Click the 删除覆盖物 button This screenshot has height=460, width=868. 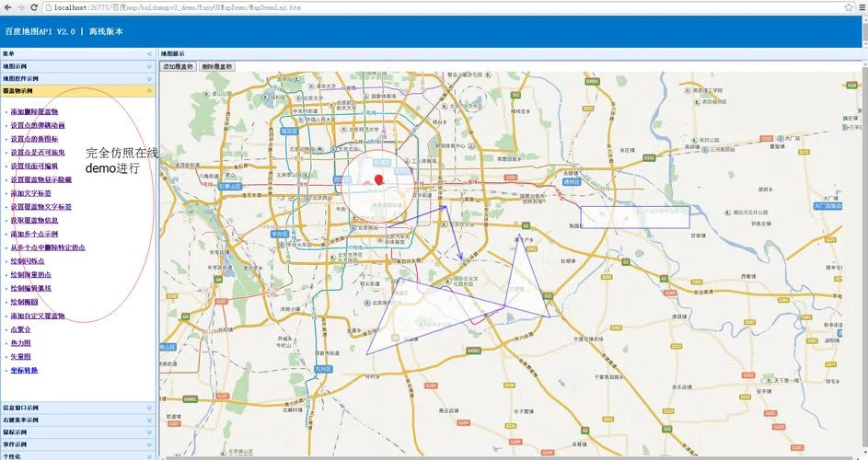217,66
